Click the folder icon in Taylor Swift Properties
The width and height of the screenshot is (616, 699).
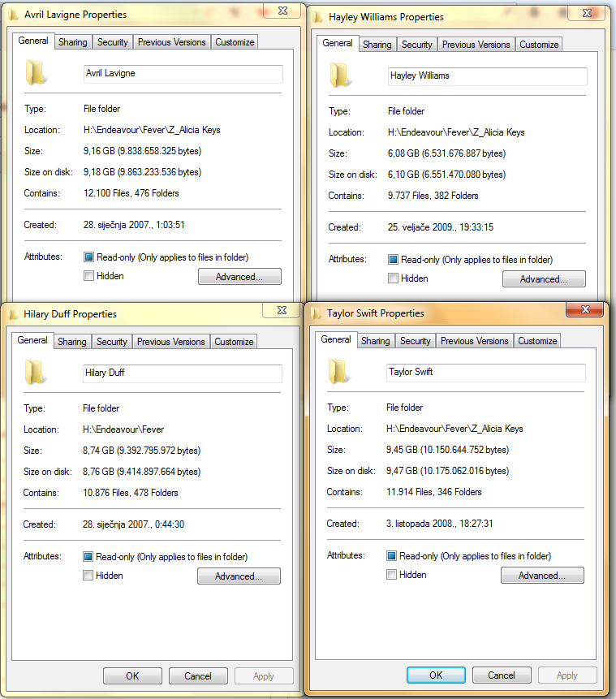338,372
